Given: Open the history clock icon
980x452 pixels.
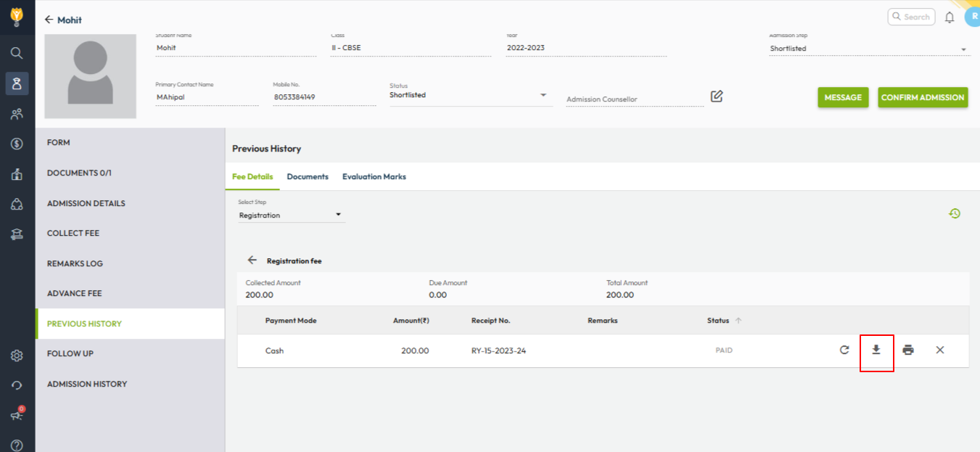Looking at the screenshot, I should pos(955,213).
